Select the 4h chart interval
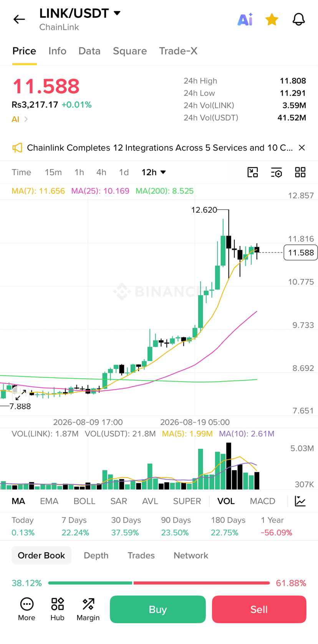Viewport: 318px width, 644px height. [x=101, y=172]
